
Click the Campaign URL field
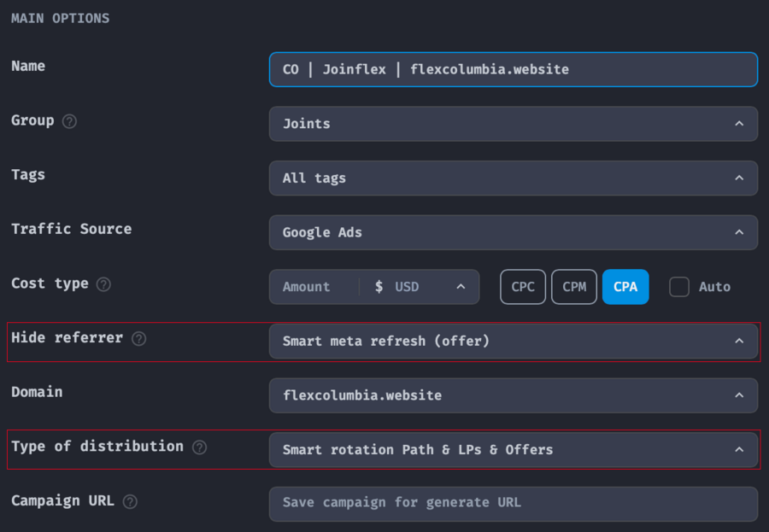click(x=513, y=504)
